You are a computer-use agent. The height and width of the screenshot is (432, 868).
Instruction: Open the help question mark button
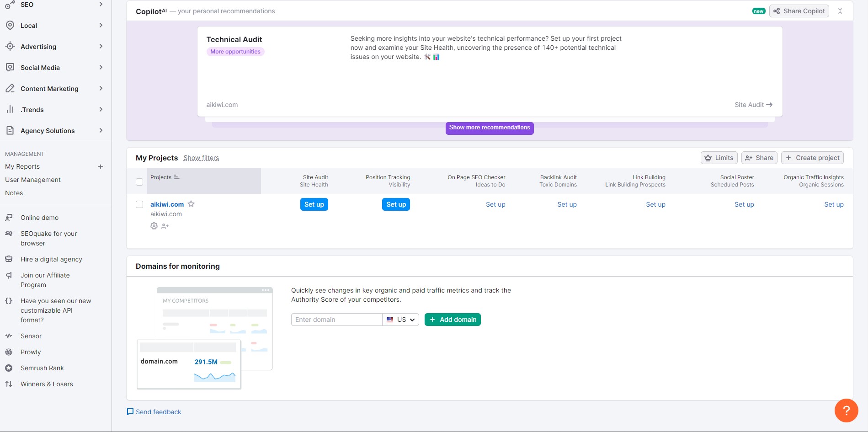(846, 411)
